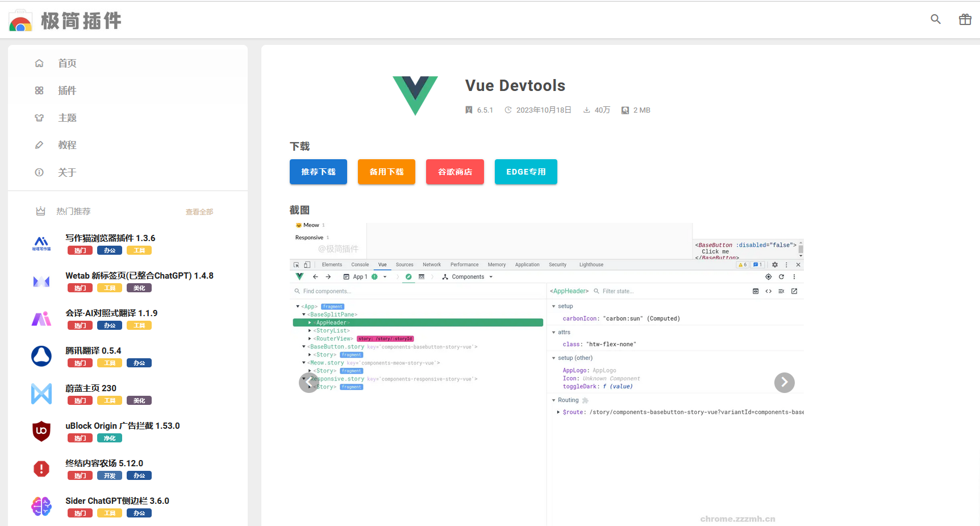The width and height of the screenshot is (980, 526).
Task: Click the open-in-editor icon by filter
Action: 794,291
